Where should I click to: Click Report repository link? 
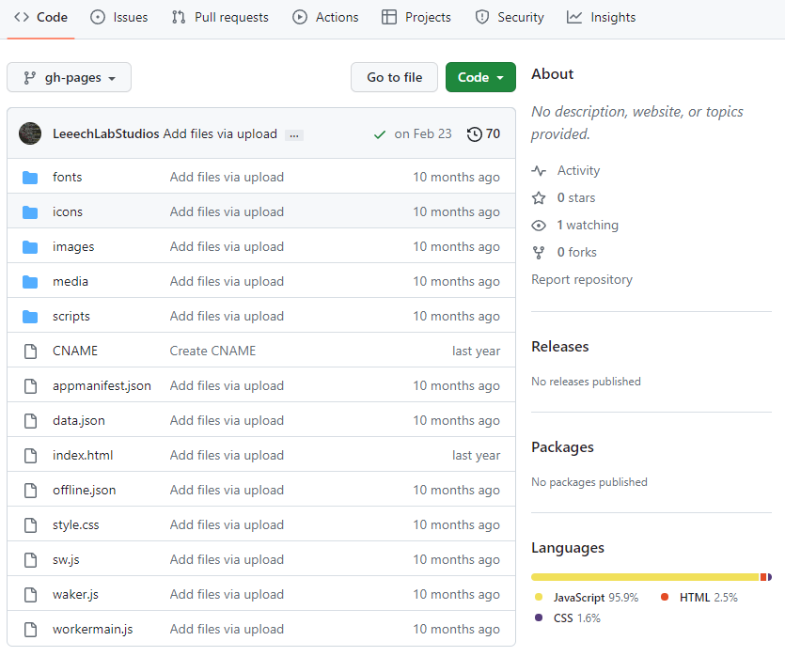582,279
